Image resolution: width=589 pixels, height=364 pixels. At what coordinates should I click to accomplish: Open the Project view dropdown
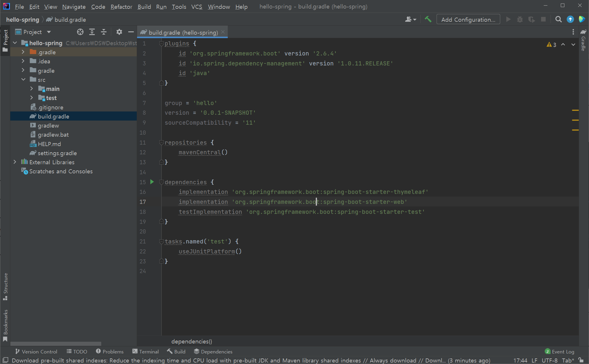point(49,32)
